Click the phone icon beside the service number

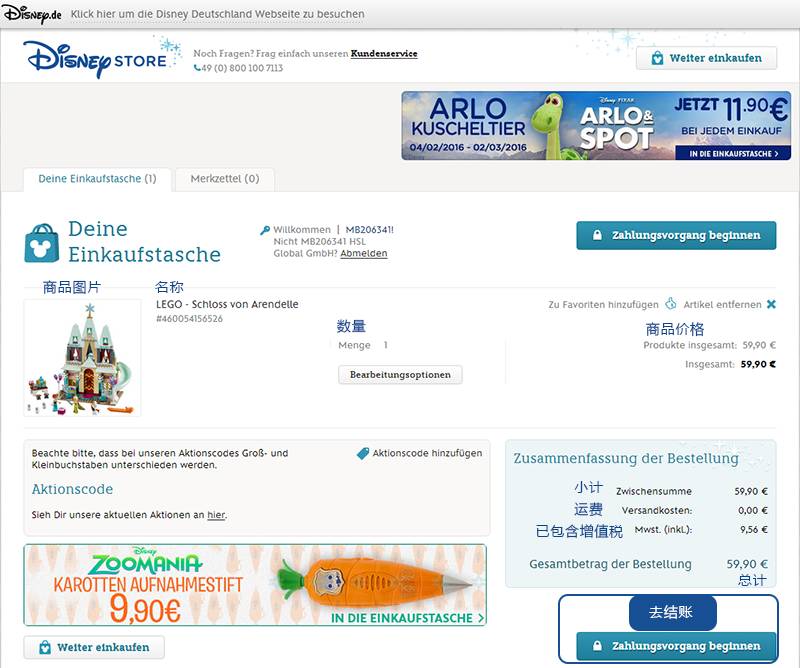click(x=197, y=68)
